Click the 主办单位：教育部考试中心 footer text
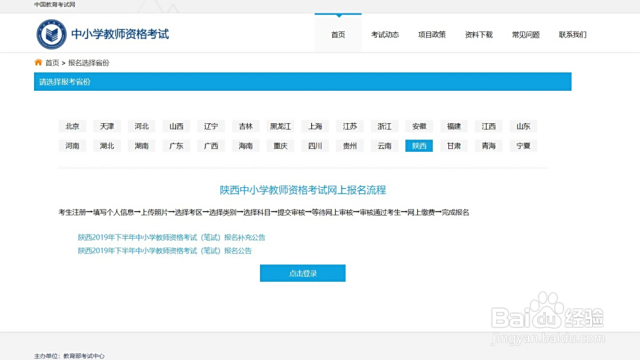The image size is (640, 360). (x=69, y=356)
